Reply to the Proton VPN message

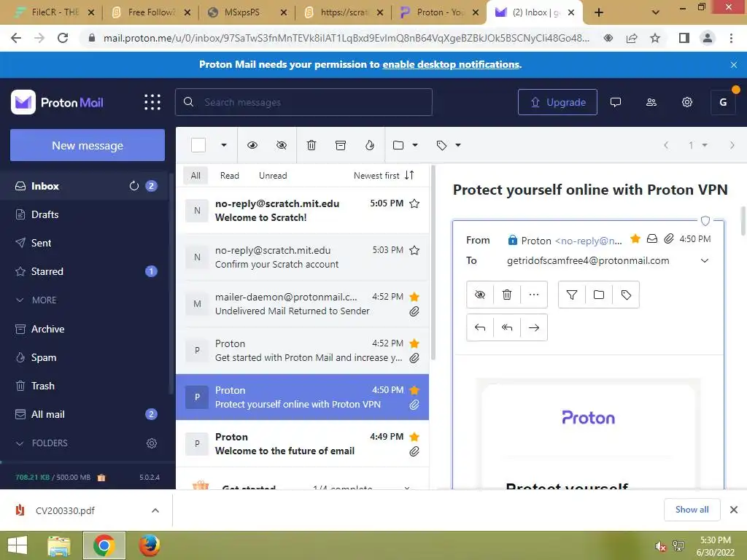(x=480, y=327)
